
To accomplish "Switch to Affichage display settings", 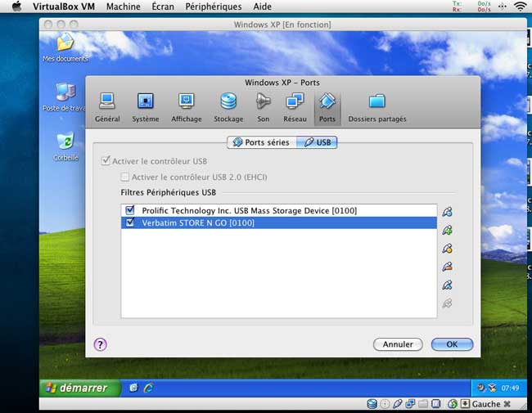I will click(186, 107).
